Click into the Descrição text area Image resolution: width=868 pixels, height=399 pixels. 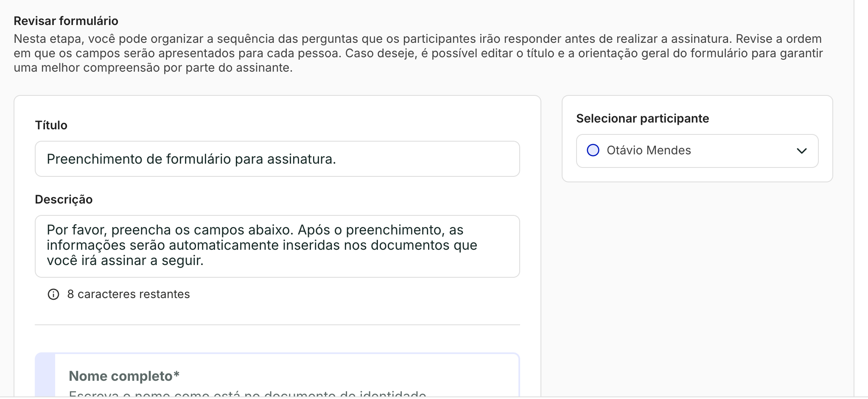pos(277,246)
